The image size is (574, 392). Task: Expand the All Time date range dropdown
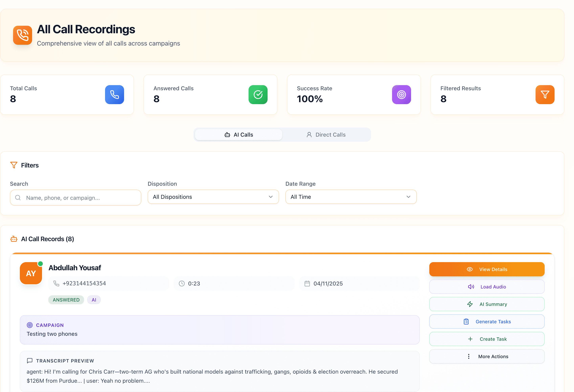coord(351,197)
